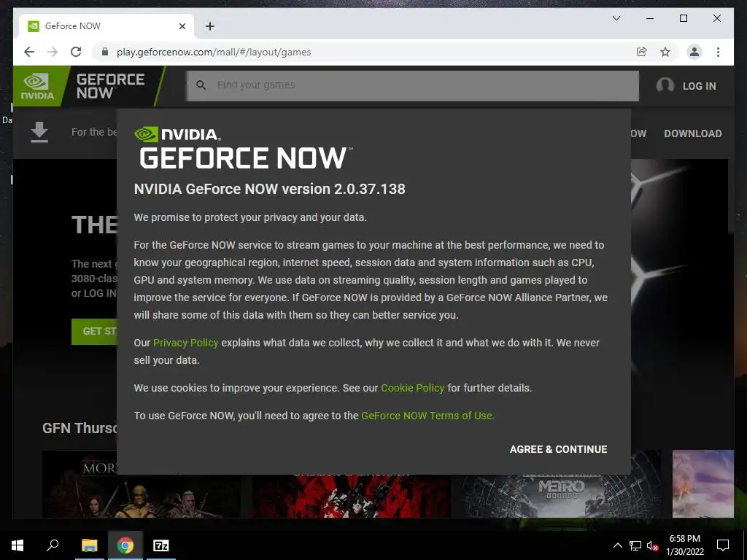Click the browser back arrow
The height and width of the screenshot is (560, 747).
coord(29,52)
